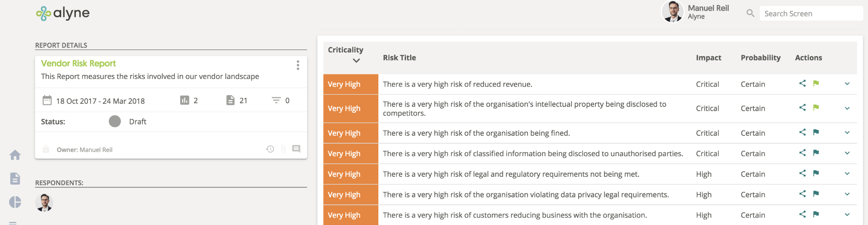Click the search magnifier icon
Image resolution: width=868 pixels, height=225 pixels.
coord(750,13)
